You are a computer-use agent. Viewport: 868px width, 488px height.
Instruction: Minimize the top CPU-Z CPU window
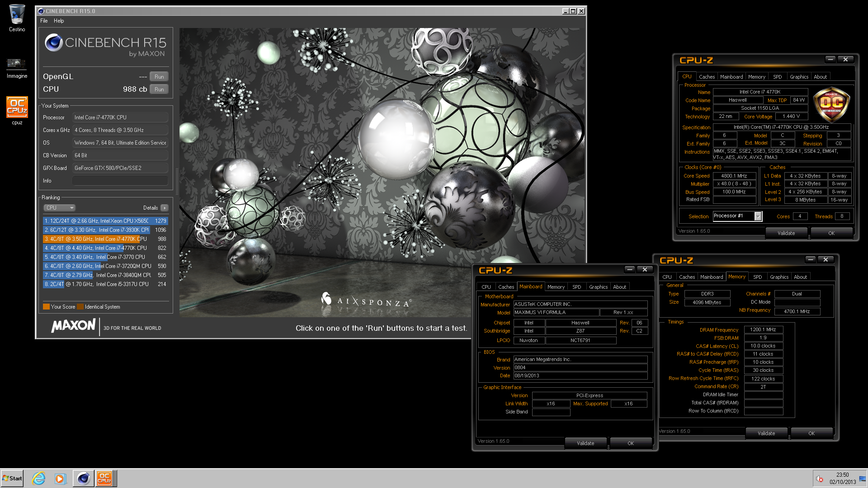coord(830,59)
